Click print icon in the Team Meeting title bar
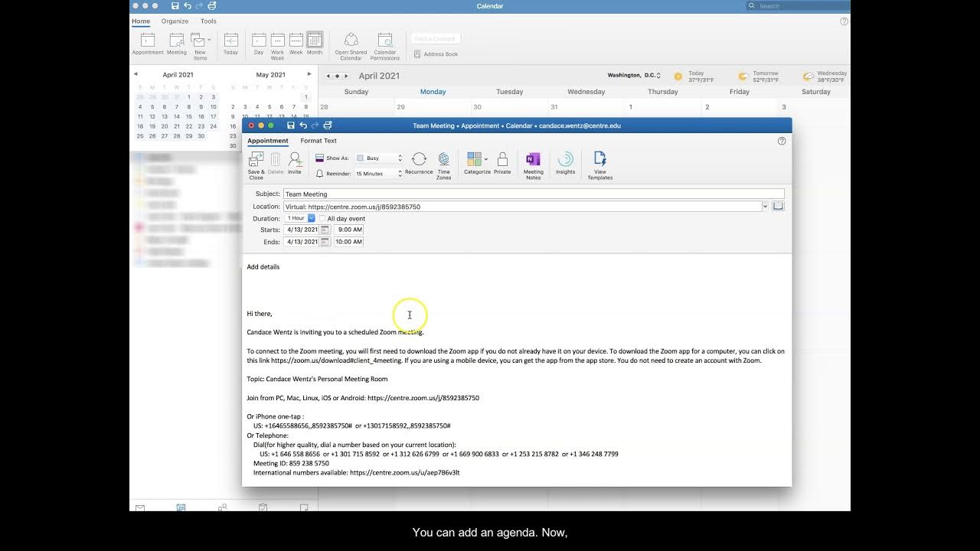The width and height of the screenshot is (980, 551). coord(328,126)
